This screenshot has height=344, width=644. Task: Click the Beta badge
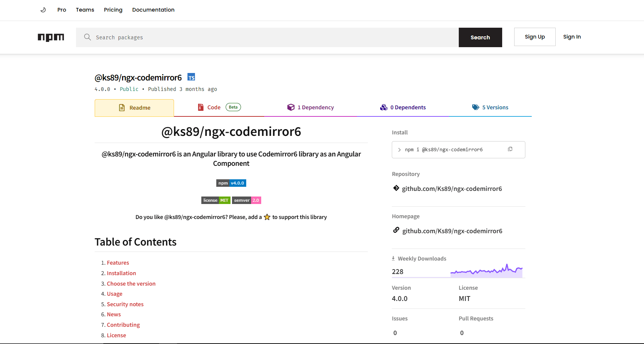(x=233, y=107)
